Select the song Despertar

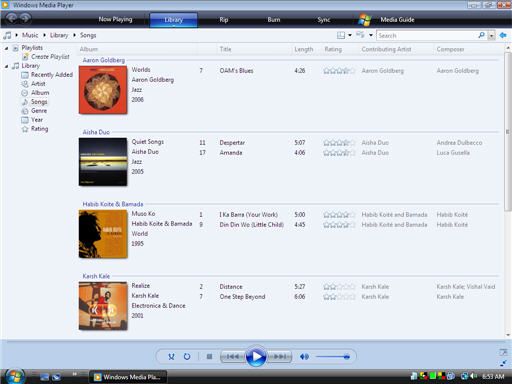pyautogui.click(x=232, y=143)
